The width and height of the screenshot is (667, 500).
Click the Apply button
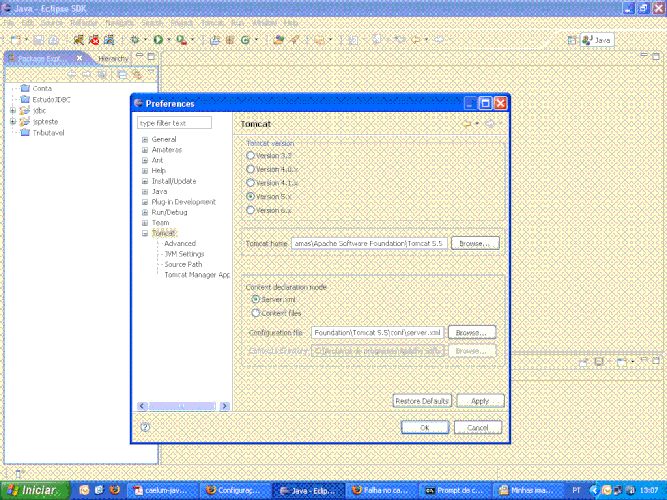480,401
